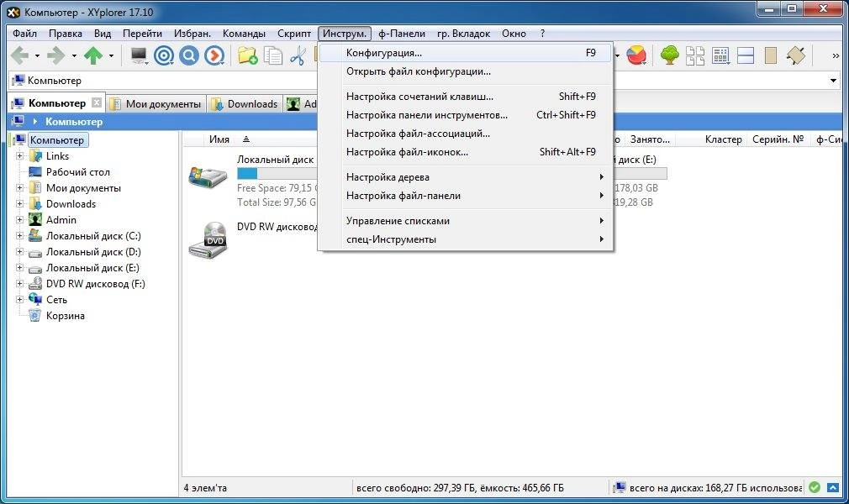
Task: Show more toolbar buttons with » chevron
Action: pyautogui.click(x=836, y=55)
